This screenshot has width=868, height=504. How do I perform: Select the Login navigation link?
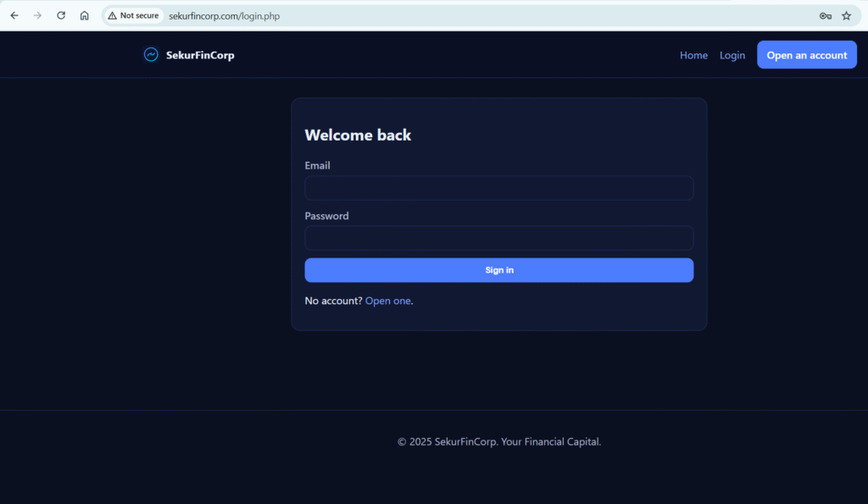click(x=732, y=55)
